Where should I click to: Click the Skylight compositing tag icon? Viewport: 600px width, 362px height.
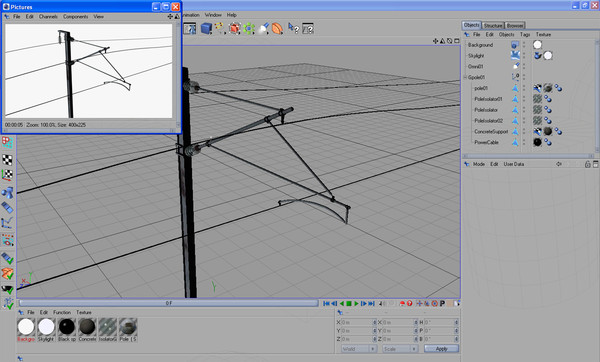pyautogui.click(x=538, y=55)
